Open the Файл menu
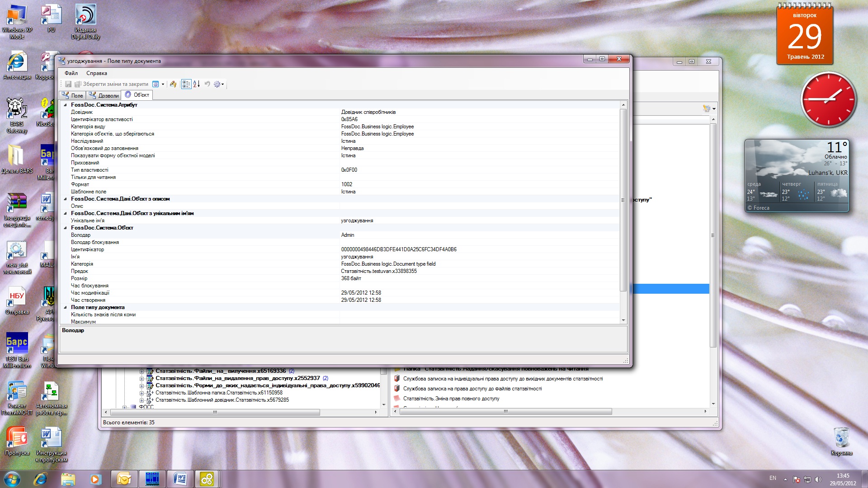The image size is (868, 488). pos(71,73)
